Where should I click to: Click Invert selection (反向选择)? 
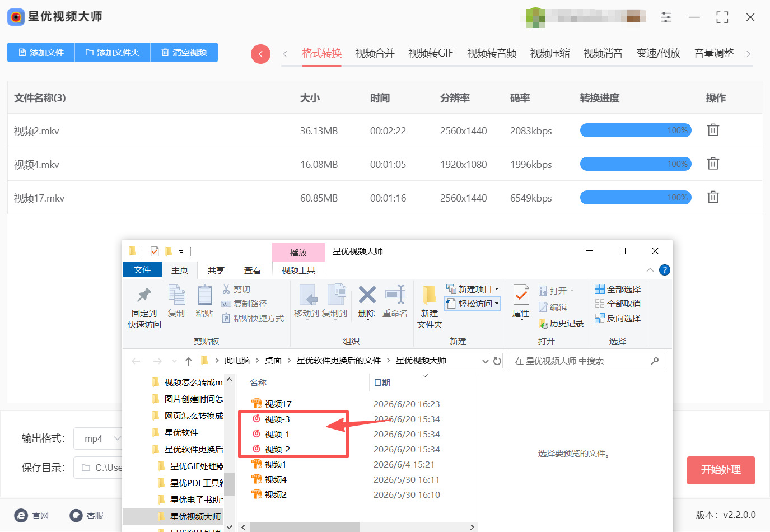[x=618, y=318]
